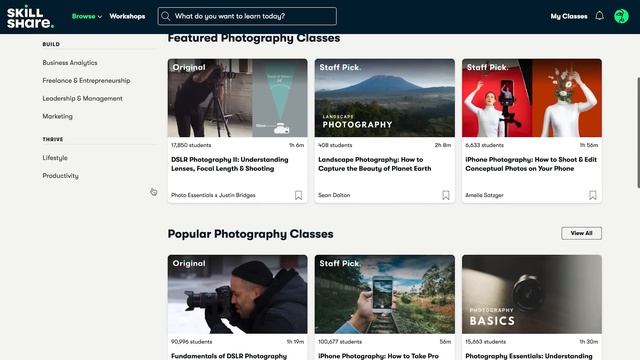Go to My Classes
This screenshot has width=640, height=360.
click(569, 16)
